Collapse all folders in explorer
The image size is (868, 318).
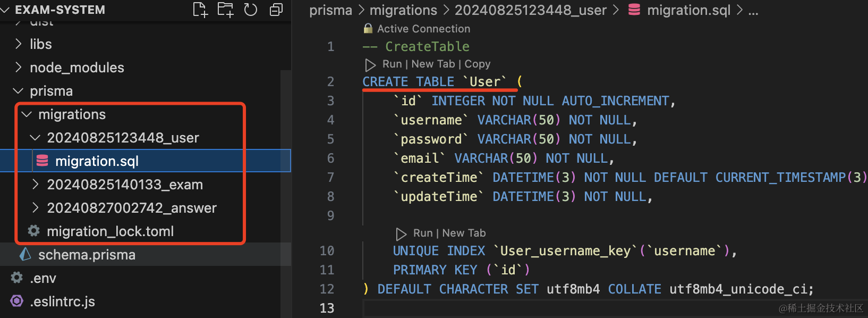(x=276, y=10)
